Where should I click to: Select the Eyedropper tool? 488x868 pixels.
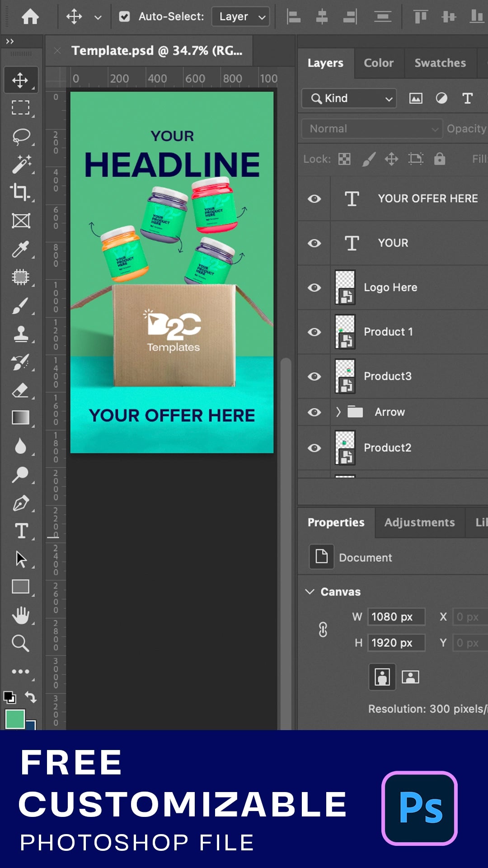click(20, 249)
